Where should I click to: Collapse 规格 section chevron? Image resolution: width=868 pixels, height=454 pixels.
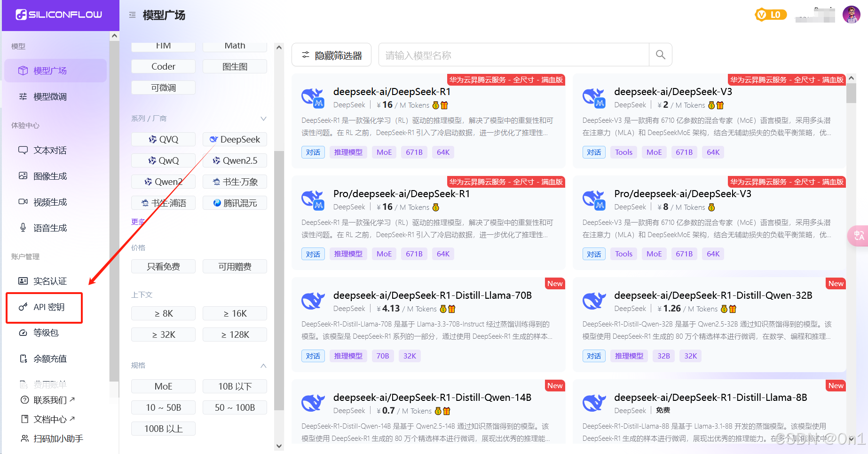click(x=263, y=366)
